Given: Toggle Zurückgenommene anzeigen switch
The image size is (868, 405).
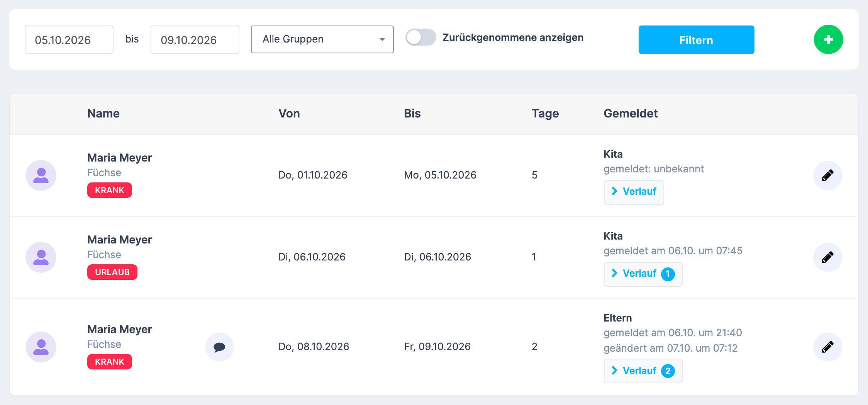Looking at the screenshot, I should [x=420, y=37].
